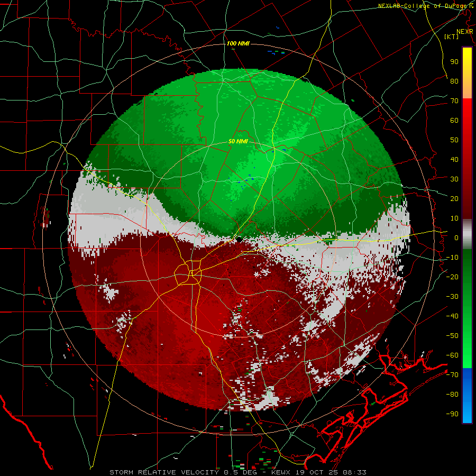Select the positive "30" legend value
Screen dimensions: 476x476
(x=454, y=179)
